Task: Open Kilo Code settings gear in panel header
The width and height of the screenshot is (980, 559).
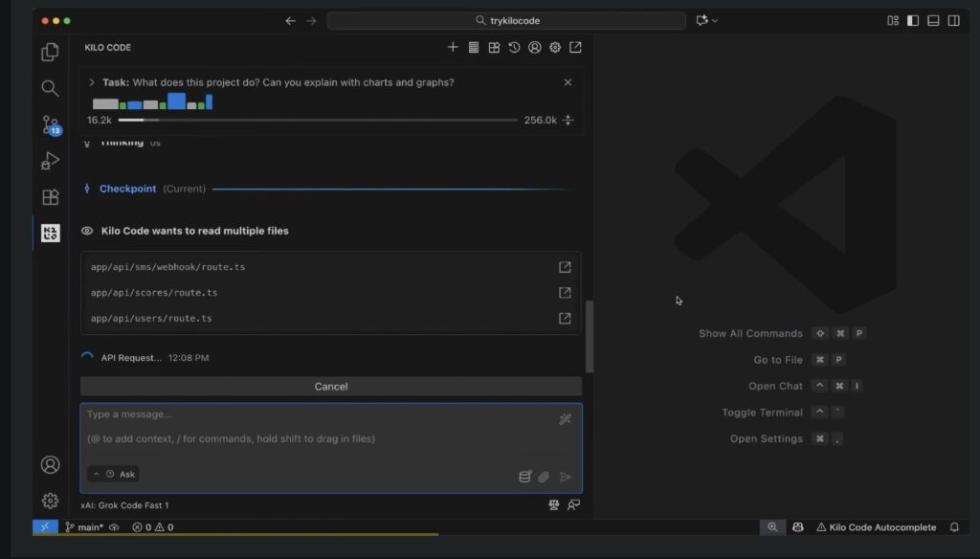Action: (555, 47)
